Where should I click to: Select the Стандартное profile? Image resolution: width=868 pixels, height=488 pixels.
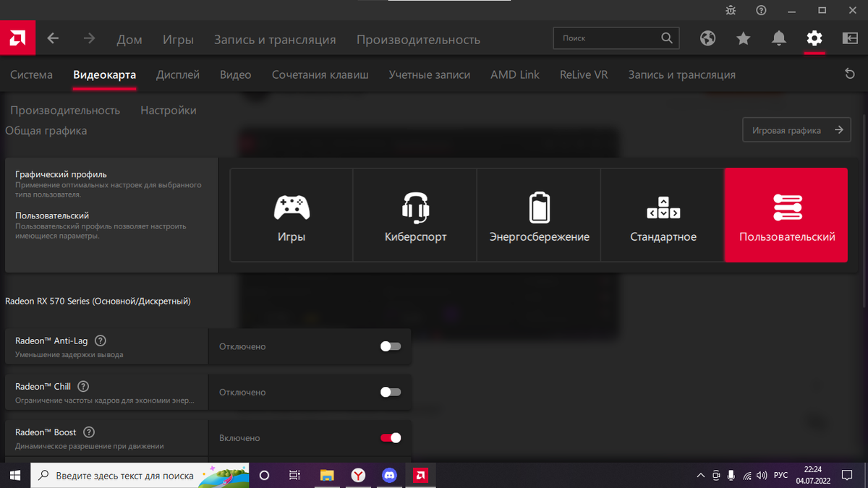pos(663,215)
